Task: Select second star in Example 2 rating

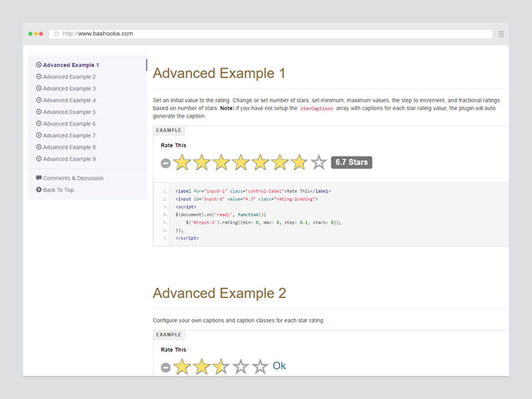Action: [202, 367]
